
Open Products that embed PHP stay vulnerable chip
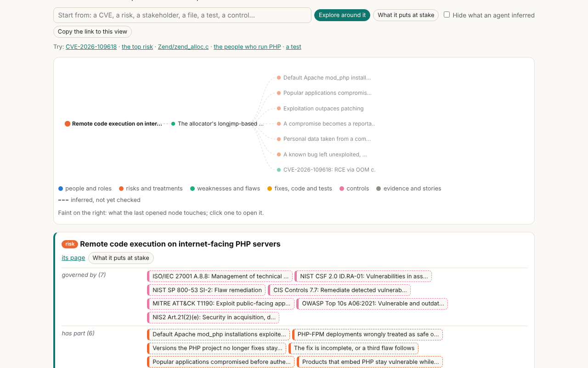(x=370, y=362)
